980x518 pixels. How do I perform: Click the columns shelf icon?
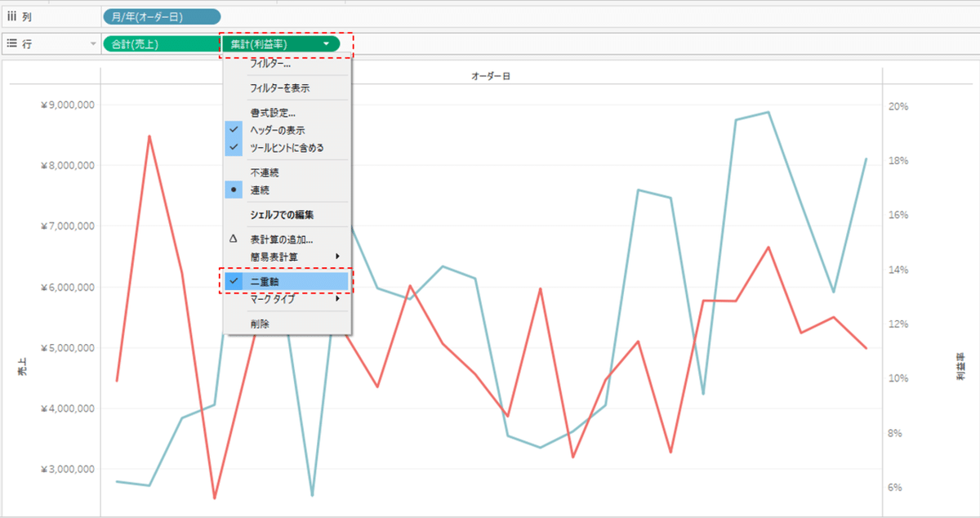pos(11,16)
